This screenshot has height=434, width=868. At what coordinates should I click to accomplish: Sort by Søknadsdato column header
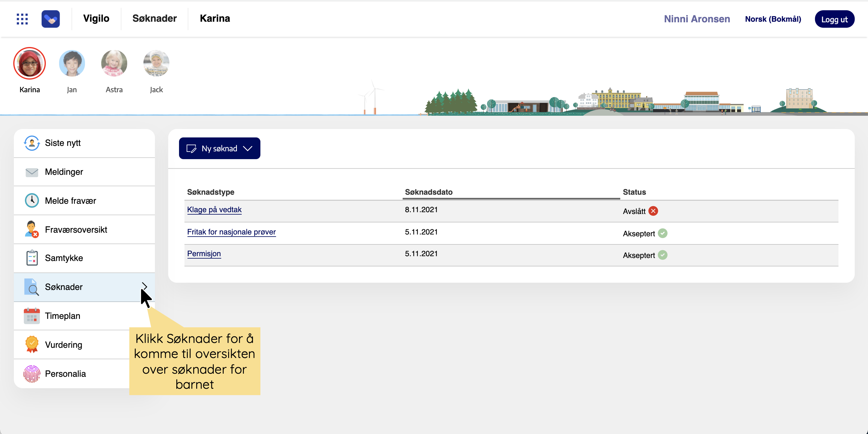[x=429, y=192]
